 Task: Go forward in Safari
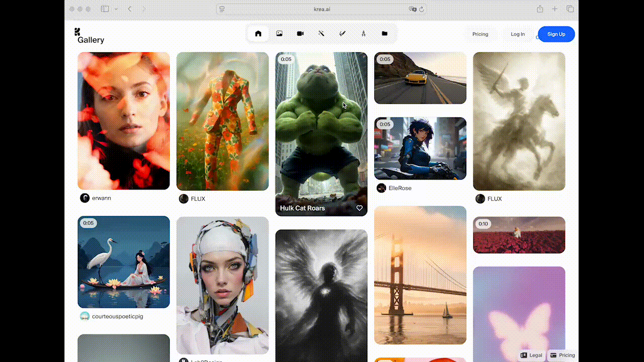pos(144,9)
